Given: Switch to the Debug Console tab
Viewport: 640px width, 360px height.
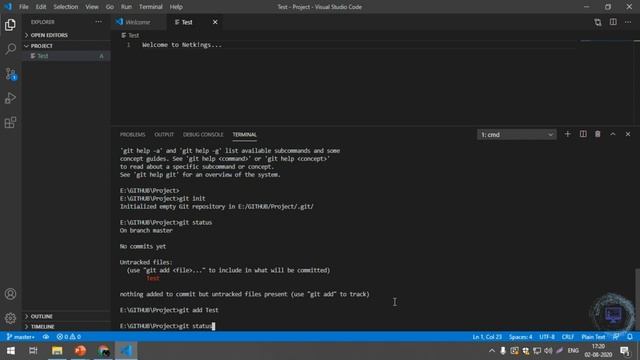Looking at the screenshot, I should click(x=203, y=135).
